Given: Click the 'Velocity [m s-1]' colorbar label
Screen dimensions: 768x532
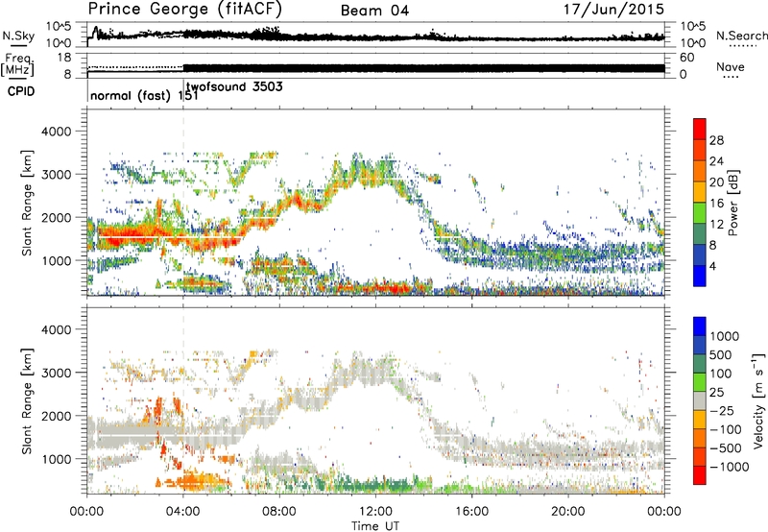Looking at the screenshot, I should pos(757,400).
